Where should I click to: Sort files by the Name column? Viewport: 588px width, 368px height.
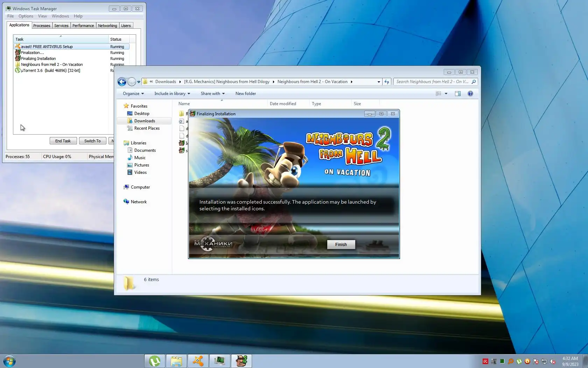[222, 104]
